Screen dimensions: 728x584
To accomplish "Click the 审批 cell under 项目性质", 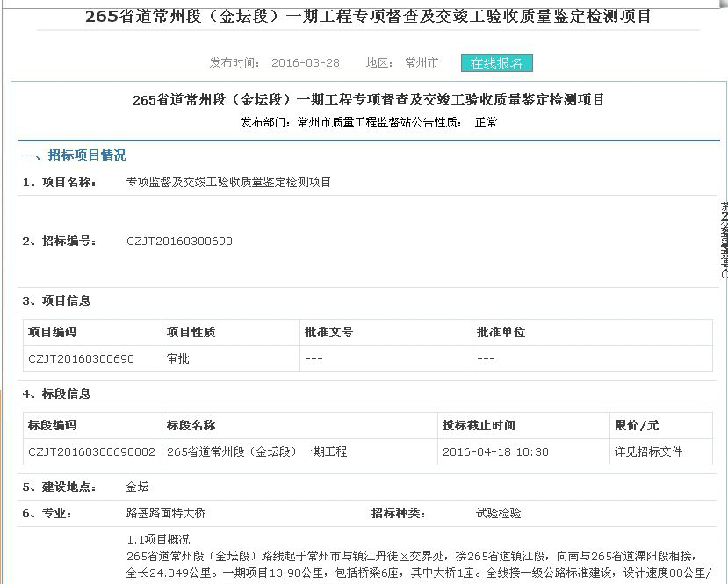I will 177,359.
